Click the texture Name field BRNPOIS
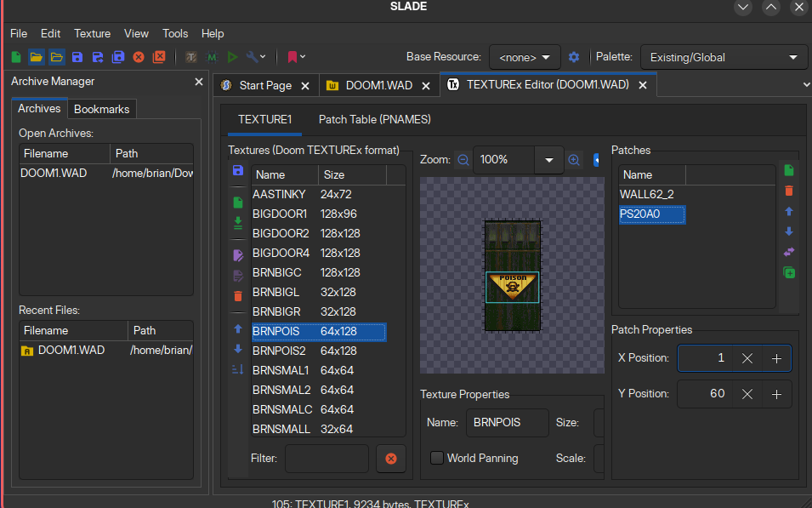 508,422
